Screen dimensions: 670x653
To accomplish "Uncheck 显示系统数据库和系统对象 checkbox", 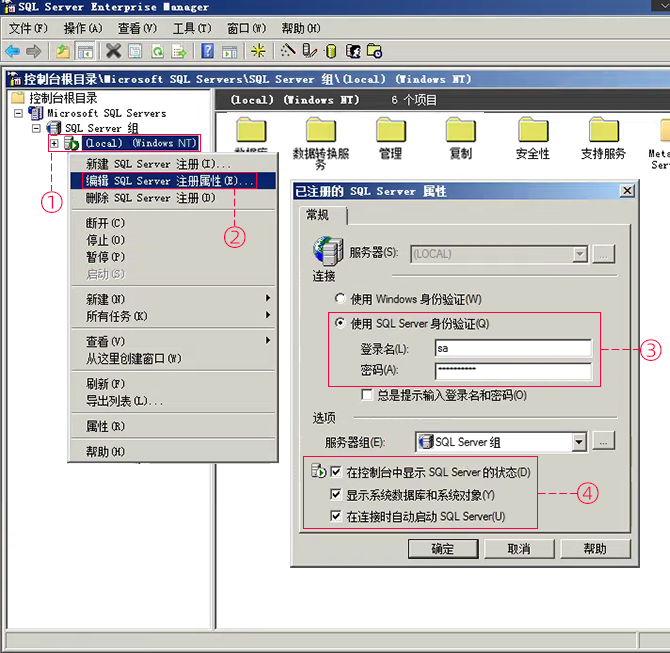I will 336,495.
